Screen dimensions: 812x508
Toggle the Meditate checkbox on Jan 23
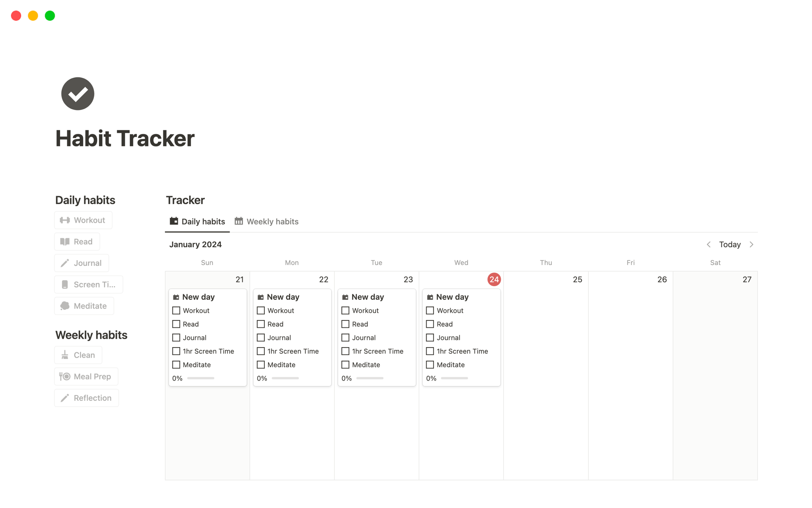coord(345,364)
